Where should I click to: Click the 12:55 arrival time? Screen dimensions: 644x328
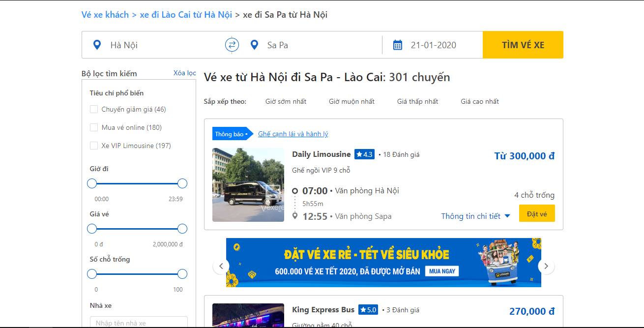[315, 216]
